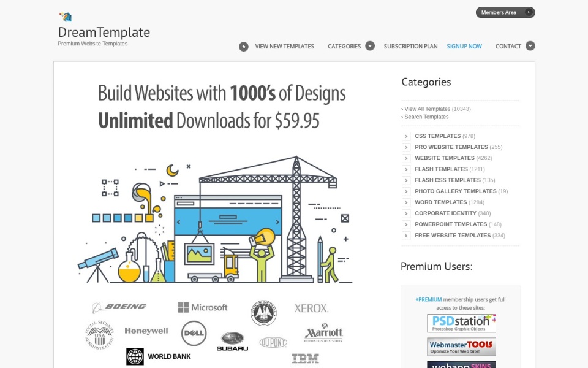Click the Webmaster Tools banner
Screen dimensions: 588x368
tap(461, 347)
